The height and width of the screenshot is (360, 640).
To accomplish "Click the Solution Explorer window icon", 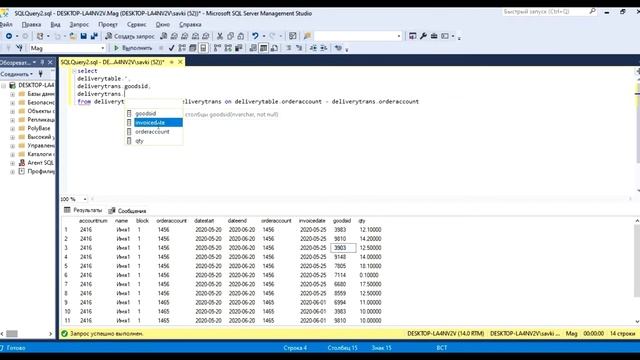I will (413, 36).
